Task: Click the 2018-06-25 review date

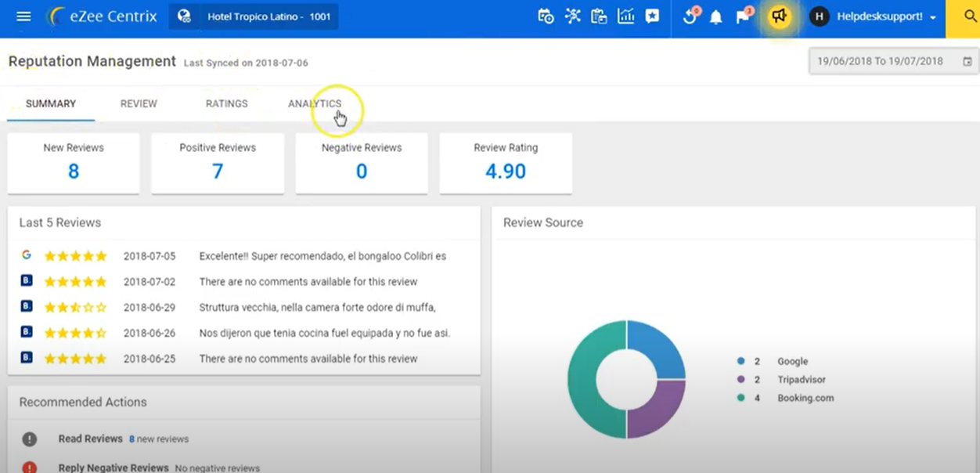Action: click(x=150, y=359)
